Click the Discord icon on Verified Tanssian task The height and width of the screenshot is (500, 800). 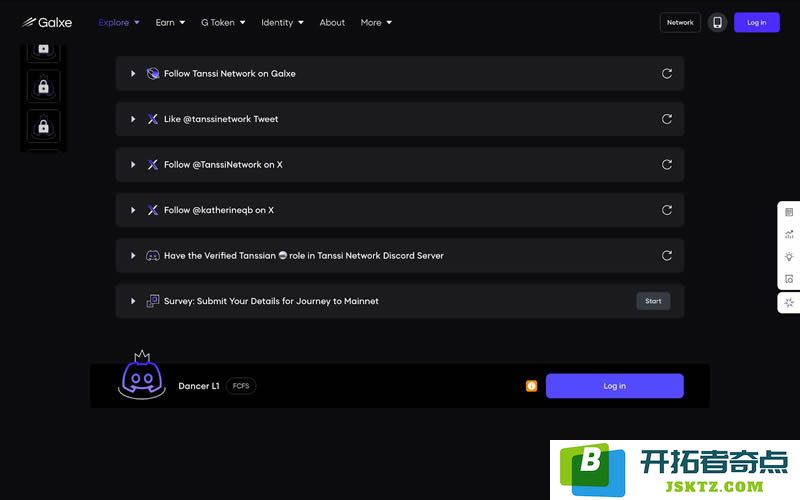(x=153, y=256)
